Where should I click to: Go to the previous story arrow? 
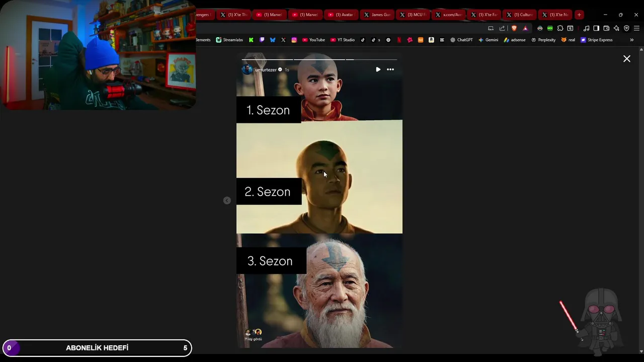(x=227, y=200)
